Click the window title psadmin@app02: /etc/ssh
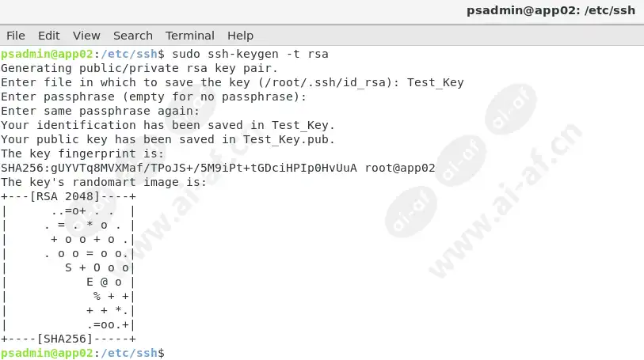 click(551, 10)
